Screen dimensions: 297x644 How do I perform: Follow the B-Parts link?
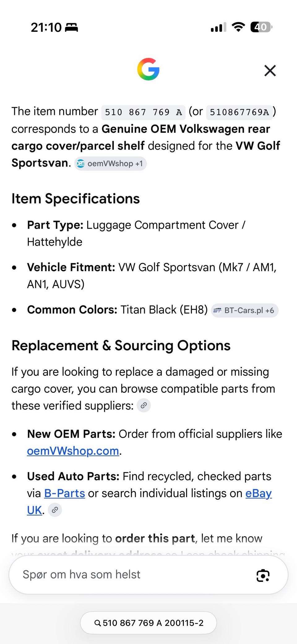[65, 493]
